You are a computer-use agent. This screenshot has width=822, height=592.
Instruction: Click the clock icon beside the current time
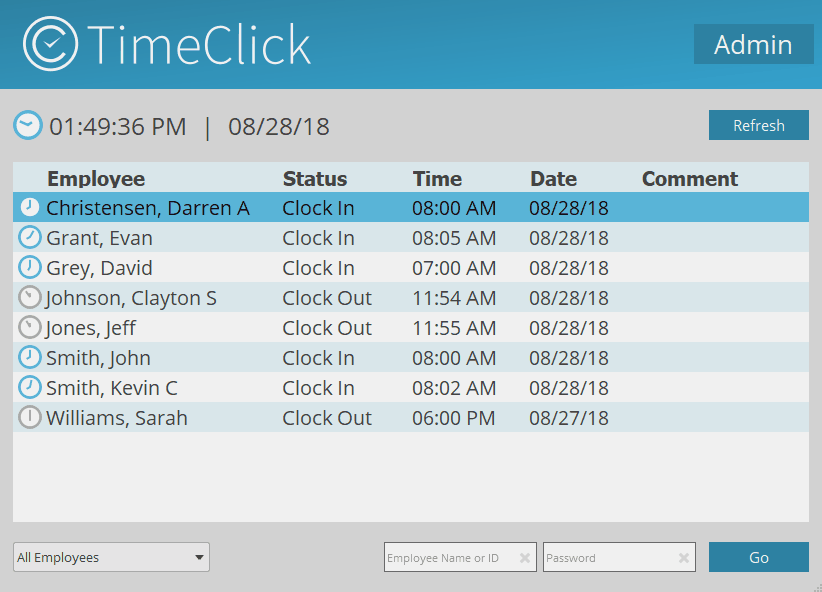(27, 125)
